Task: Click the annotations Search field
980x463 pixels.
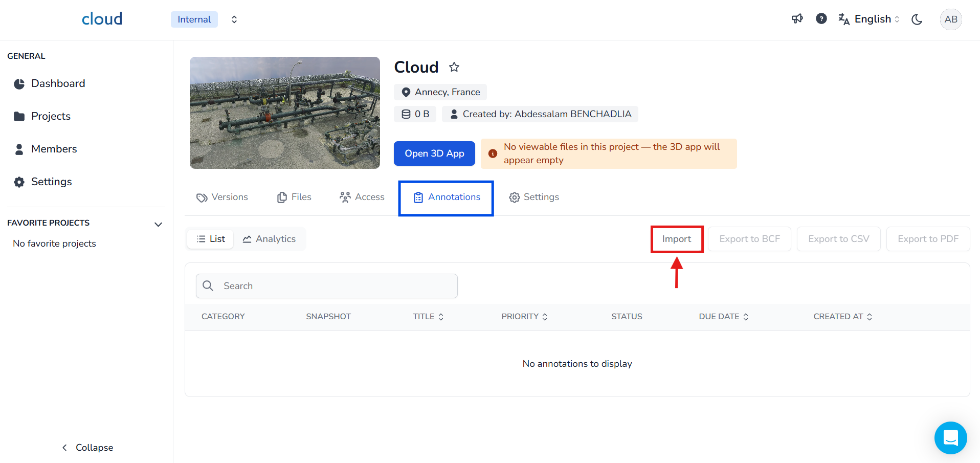Action: click(327, 286)
